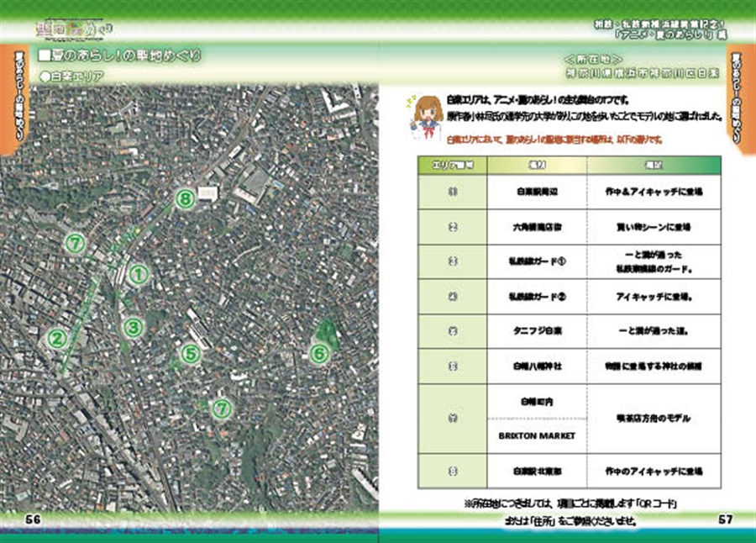
Task: Click page number 56
Action: [x=34, y=519]
